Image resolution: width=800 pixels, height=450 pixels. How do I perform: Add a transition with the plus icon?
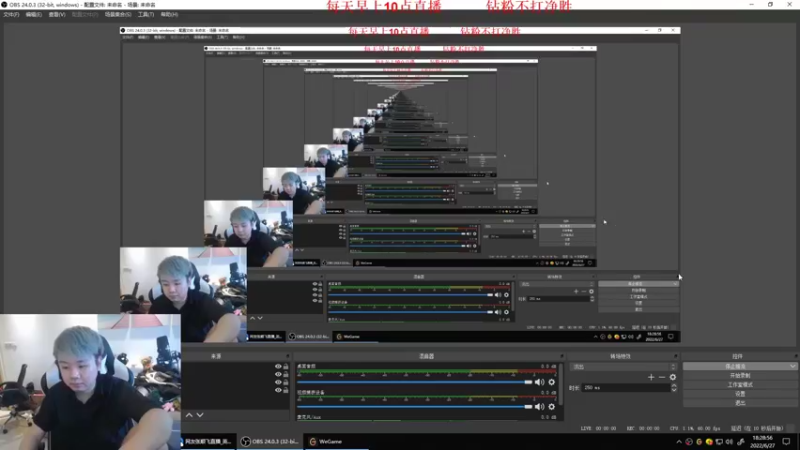pyautogui.click(x=651, y=377)
